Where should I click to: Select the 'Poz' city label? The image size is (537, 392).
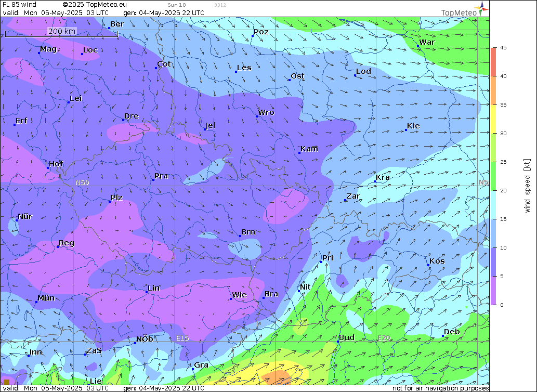pos(261,32)
